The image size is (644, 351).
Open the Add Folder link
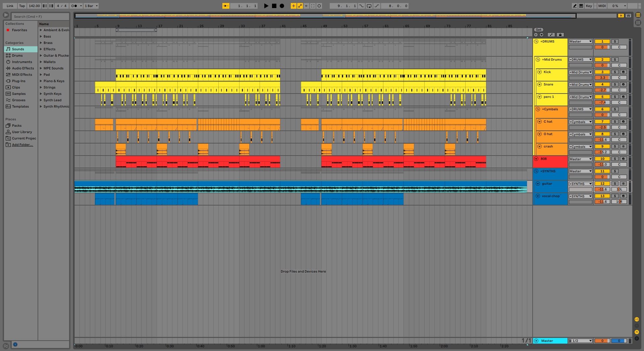(22, 145)
